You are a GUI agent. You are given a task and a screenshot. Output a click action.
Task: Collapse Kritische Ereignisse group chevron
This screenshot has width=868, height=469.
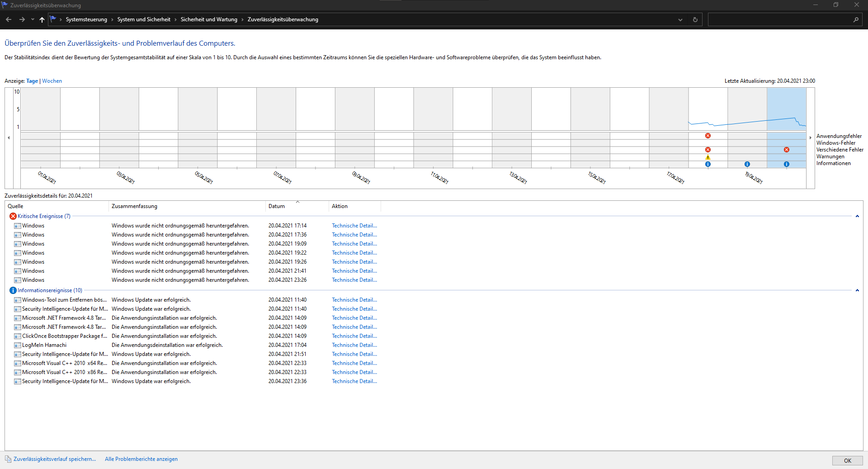(857, 216)
